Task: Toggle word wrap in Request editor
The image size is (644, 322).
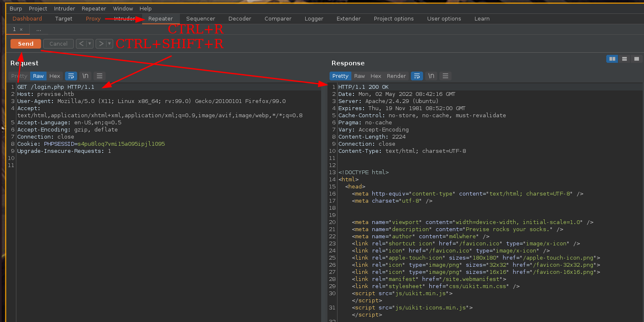Action: 71,76
